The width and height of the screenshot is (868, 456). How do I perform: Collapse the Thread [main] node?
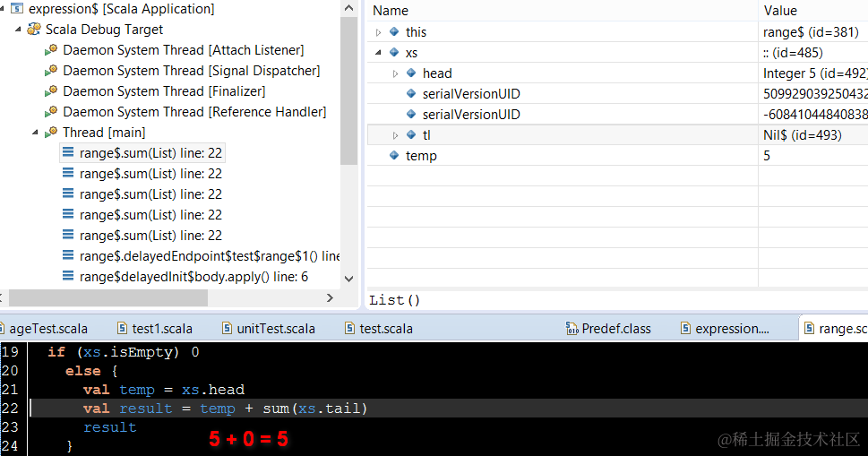point(36,133)
